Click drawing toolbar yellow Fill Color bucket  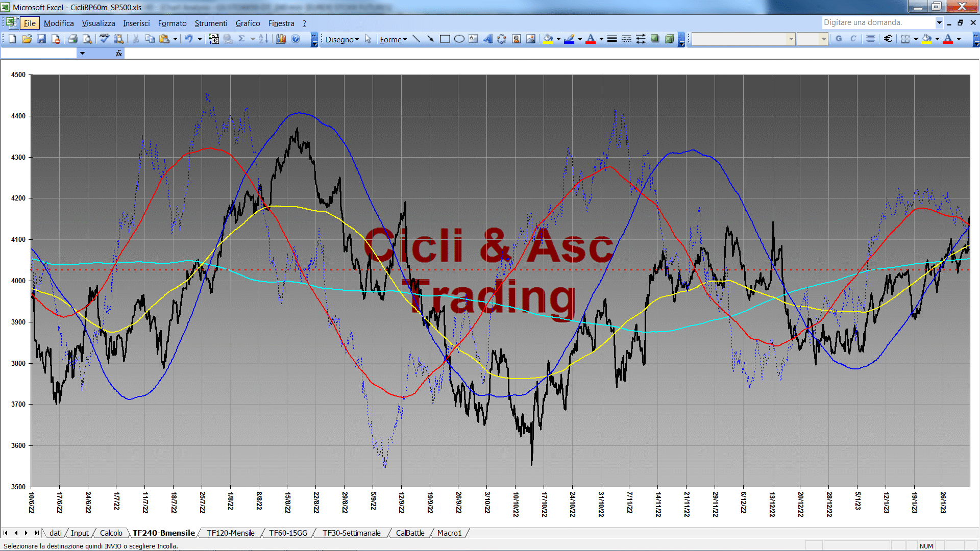click(548, 39)
